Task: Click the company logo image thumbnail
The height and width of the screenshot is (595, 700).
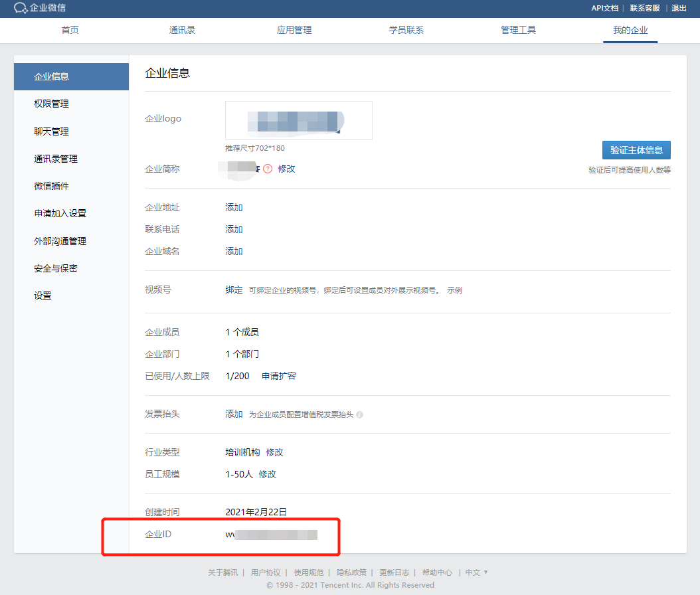Action: tap(298, 120)
